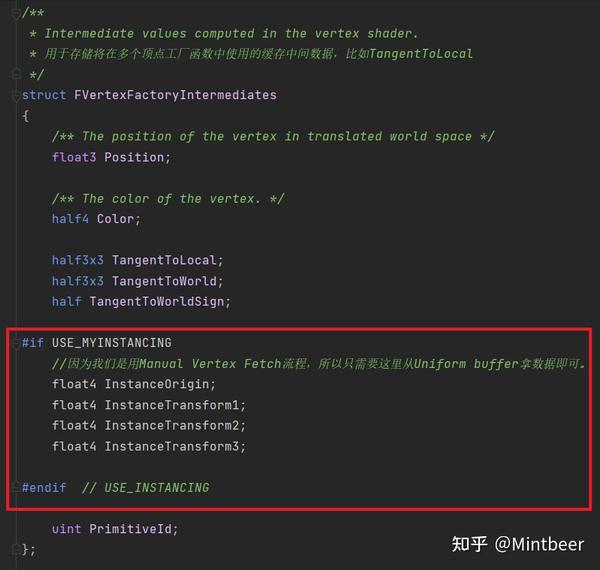Click the // USE_INSTANCING trailing comment
This screenshot has height=570, width=600.
[x=146, y=487]
